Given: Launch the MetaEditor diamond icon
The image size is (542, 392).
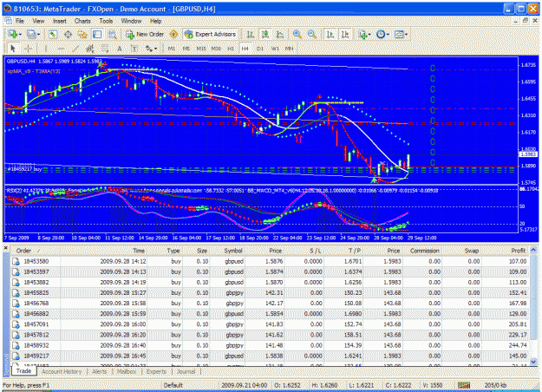Looking at the screenshot, I should 173,34.
